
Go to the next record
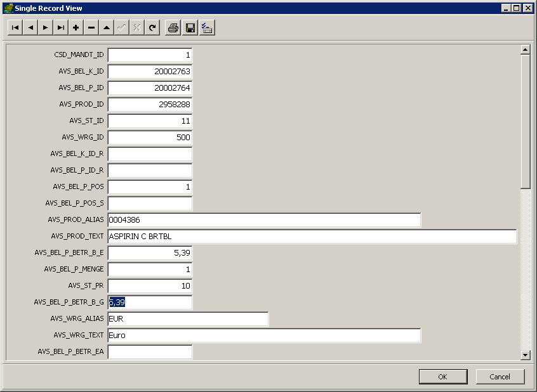tap(45, 28)
